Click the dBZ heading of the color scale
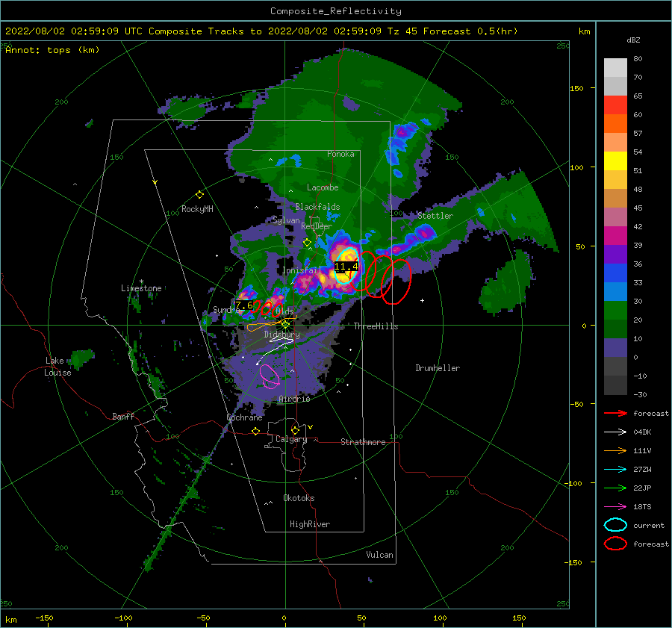Image resolution: width=672 pixels, height=628 pixels. [633, 40]
